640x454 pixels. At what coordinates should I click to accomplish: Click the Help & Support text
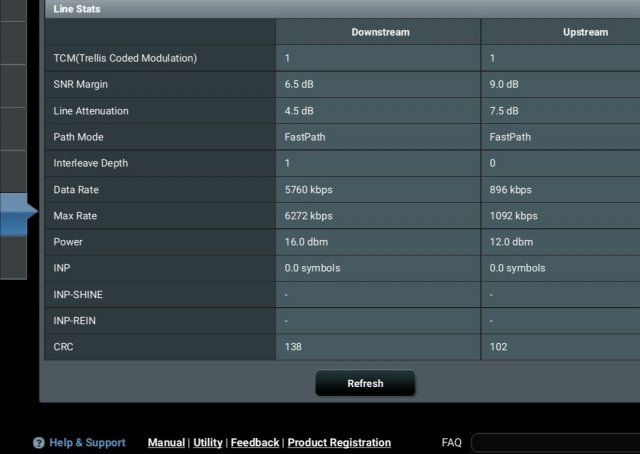(x=87, y=443)
